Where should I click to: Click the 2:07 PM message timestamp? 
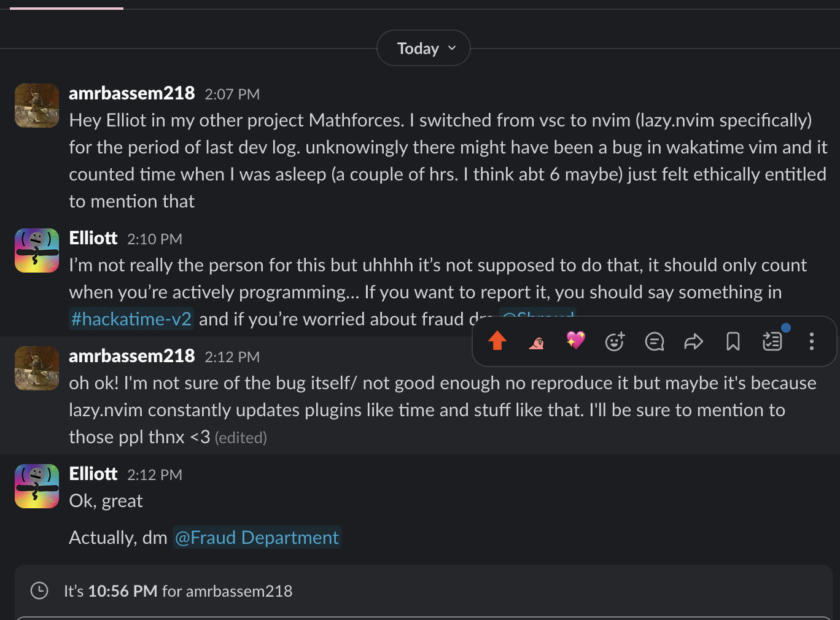[x=232, y=95]
